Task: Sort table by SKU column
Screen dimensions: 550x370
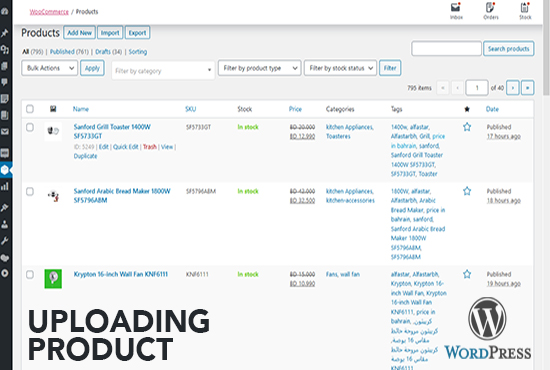Action: tap(190, 109)
